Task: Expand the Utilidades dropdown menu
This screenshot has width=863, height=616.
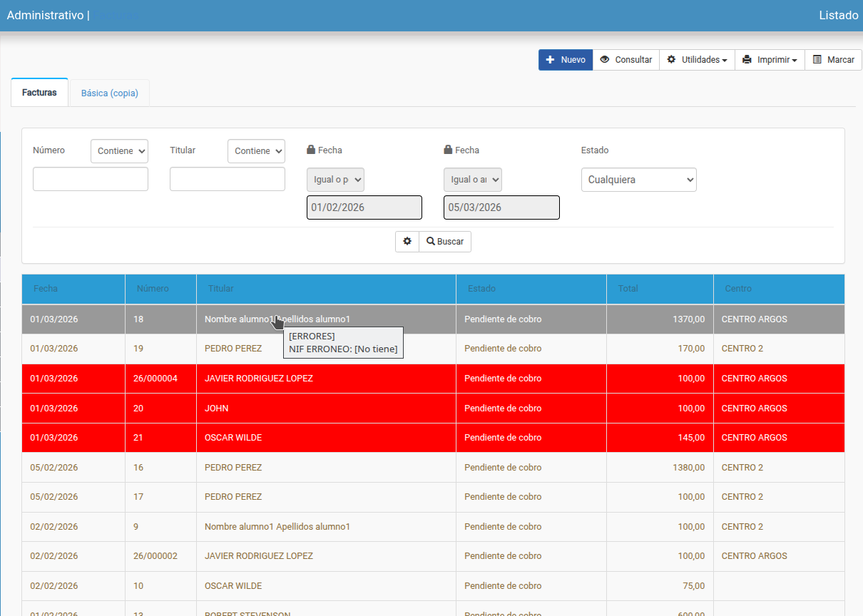Action: 697,60
